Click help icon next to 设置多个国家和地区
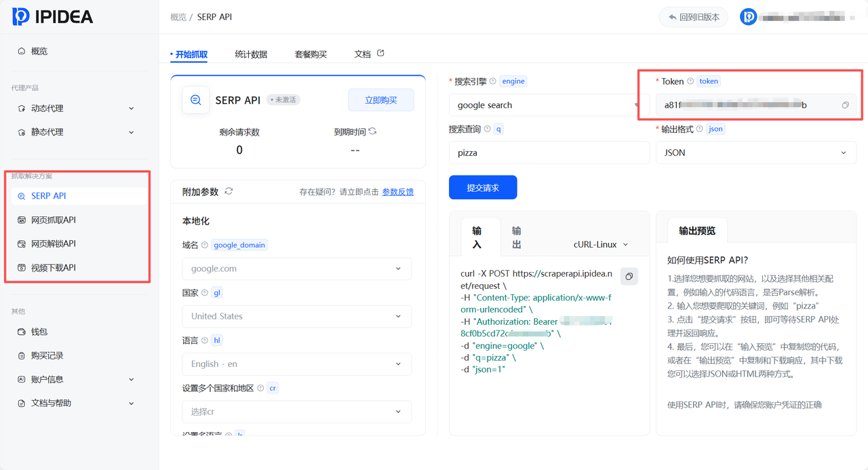Image resolution: width=868 pixels, height=470 pixels. pyautogui.click(x=260, y=388)
